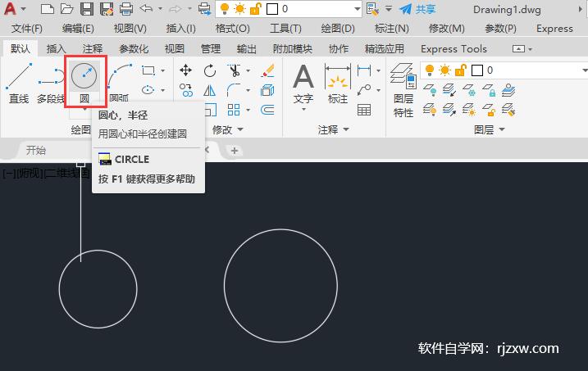This screenshot has width=588, height=371.
Task: Toggle the padlock in top toolbar layer box
Action: click(x=255, y=9)
